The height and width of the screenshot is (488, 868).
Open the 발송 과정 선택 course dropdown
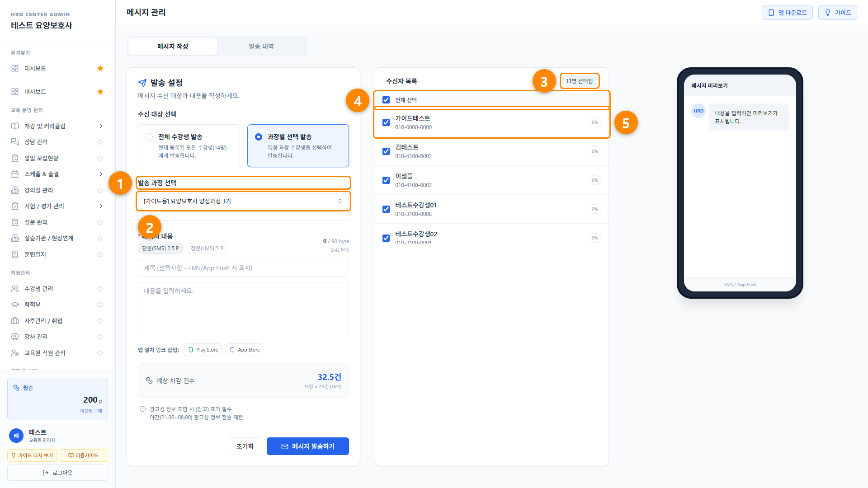(x=243, y=201)
